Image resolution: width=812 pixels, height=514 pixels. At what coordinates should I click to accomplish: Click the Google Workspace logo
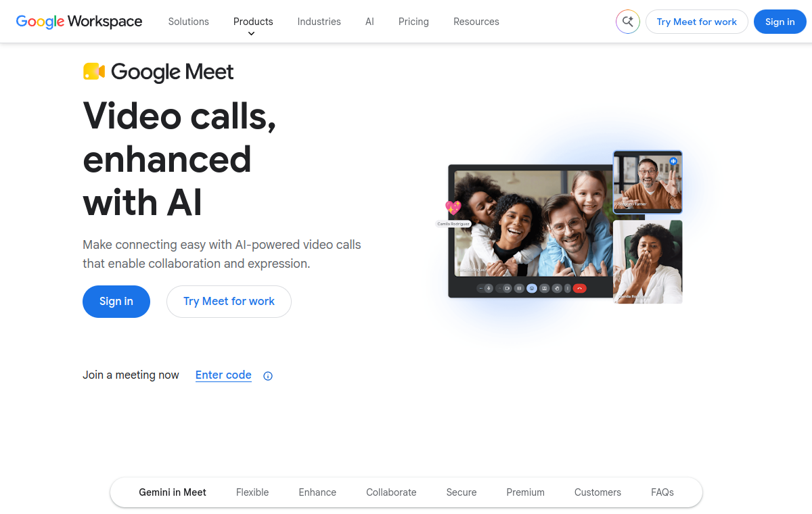[79, 22]
